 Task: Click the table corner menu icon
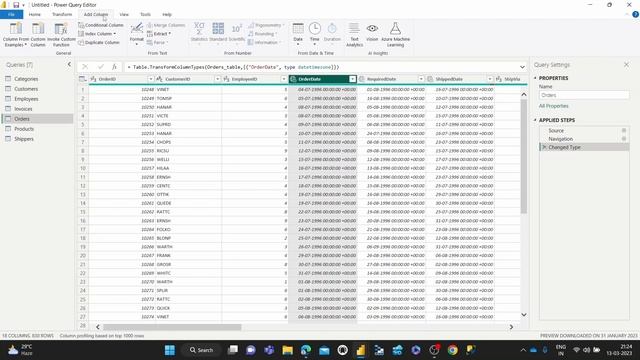click(x=82, y=79)
